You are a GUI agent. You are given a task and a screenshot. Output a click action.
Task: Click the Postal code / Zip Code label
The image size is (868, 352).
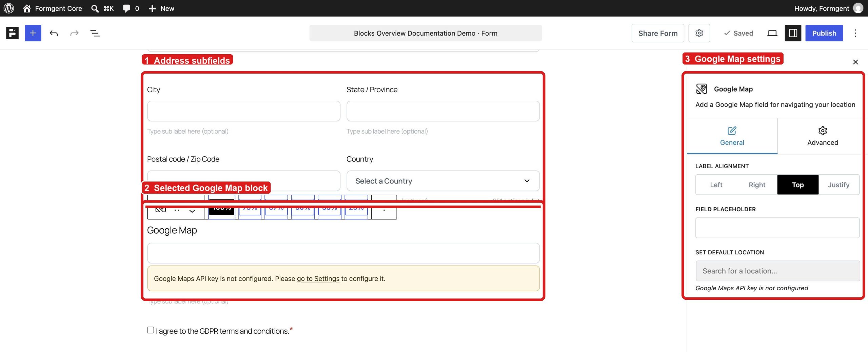click(x=183, y=159)
